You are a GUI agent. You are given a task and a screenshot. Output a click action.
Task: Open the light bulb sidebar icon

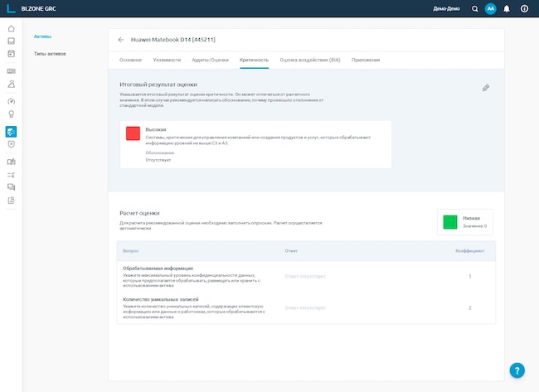click(11, 114)
